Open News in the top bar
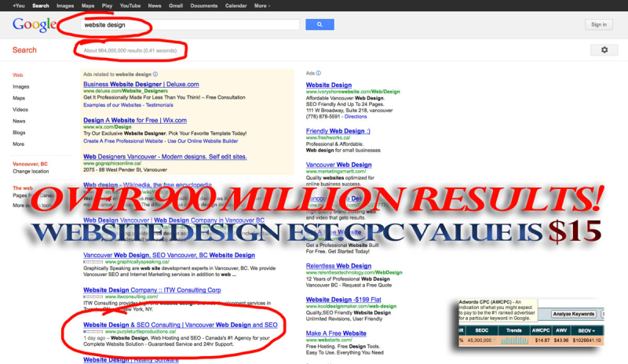 (x=155, y=5)
